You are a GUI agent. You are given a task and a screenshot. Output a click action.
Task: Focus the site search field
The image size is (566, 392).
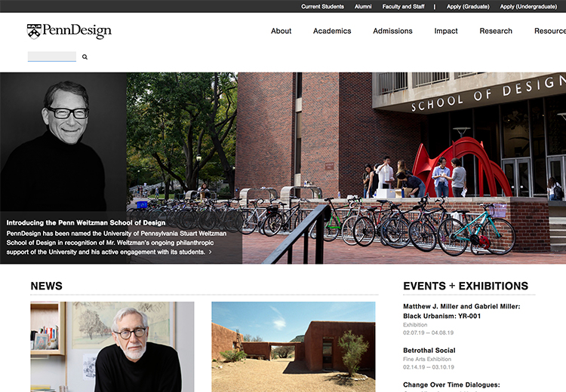point(52,57)
